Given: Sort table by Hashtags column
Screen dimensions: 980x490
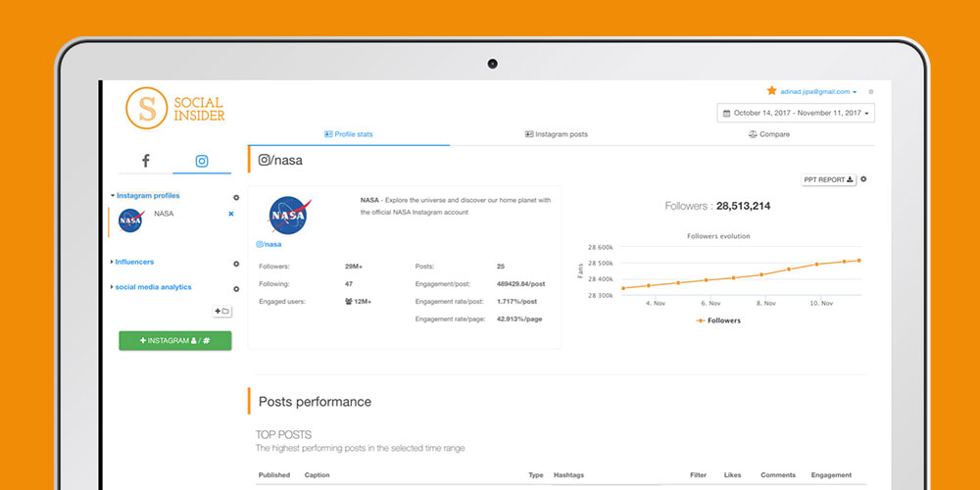Looking at the screenshot, I should coord(568,475).
